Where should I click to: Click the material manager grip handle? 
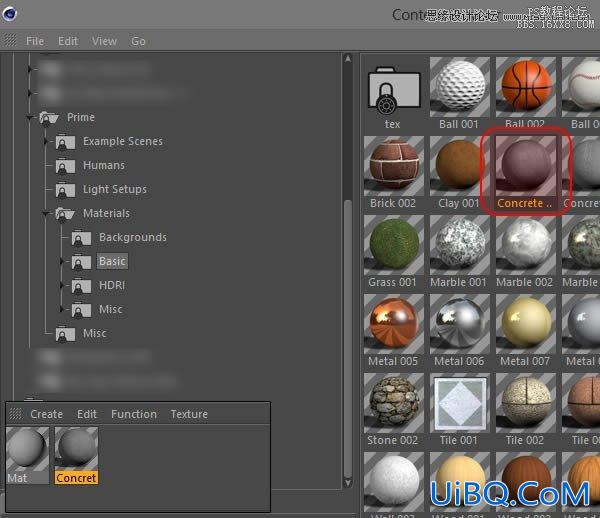click(16, 414)
